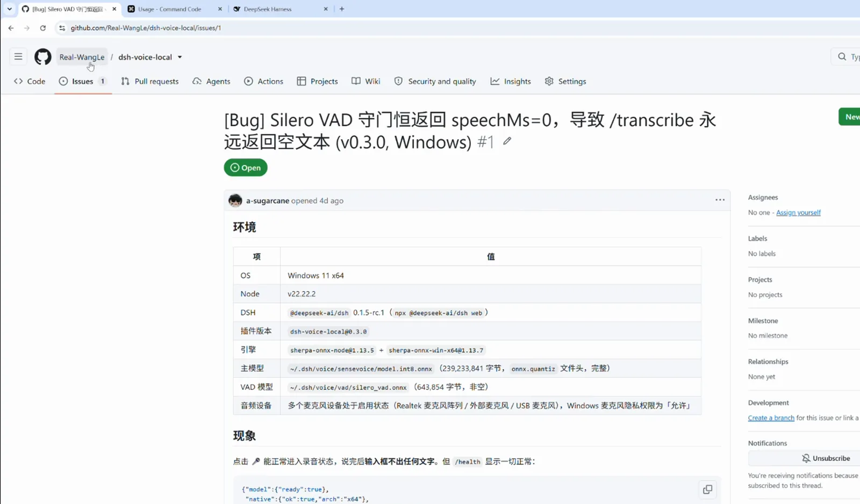Open the Actions tab

pyautogui.click(x=263, y=81)
